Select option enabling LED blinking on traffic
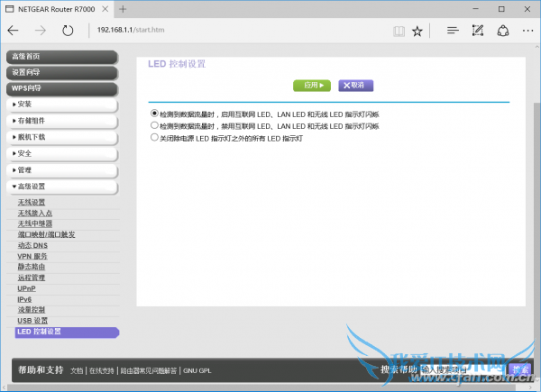The height and width of the screenshot is (392, 541). tap(154, 113)
